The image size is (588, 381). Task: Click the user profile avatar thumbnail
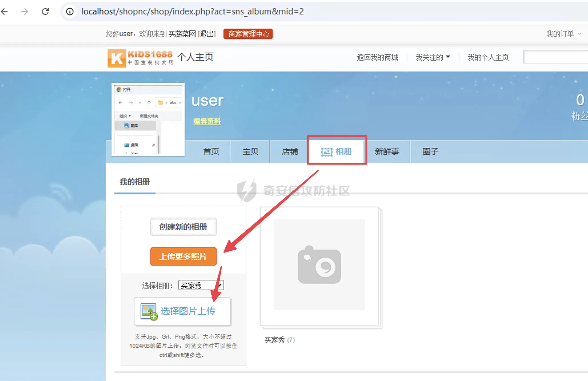coord(148,119)
